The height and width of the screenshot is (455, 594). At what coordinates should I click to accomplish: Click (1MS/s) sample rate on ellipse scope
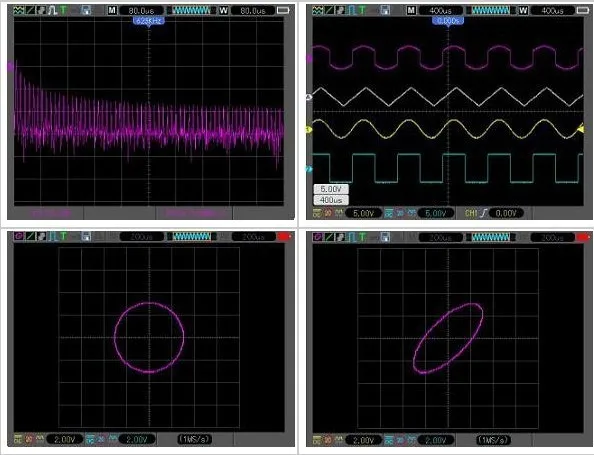[x=493, y=440]
